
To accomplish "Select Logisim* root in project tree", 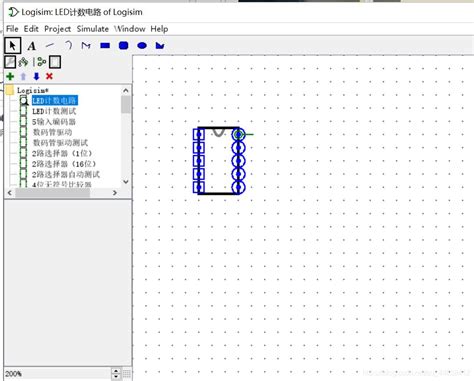I will point(33,91).
